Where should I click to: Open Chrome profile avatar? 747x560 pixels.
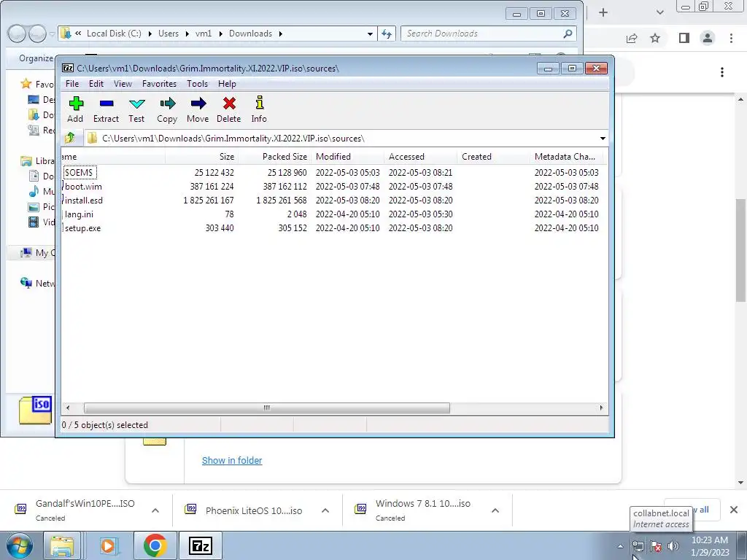[708, 38]
